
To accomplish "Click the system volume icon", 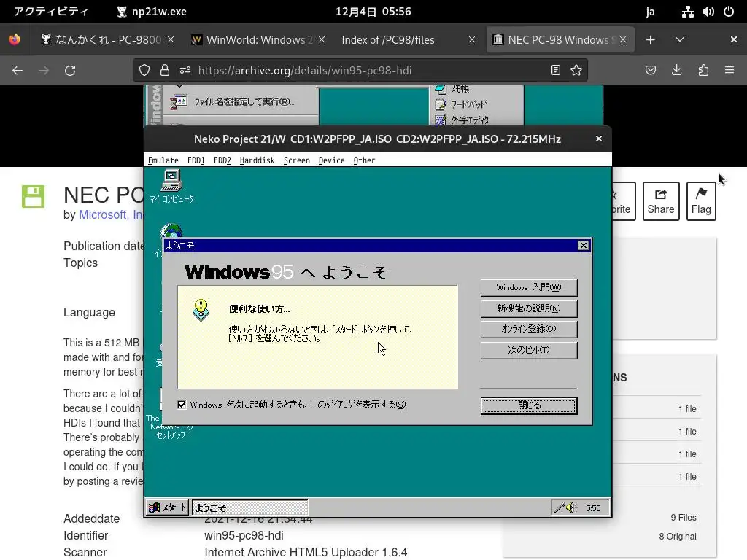I will [x=708, y=12].
